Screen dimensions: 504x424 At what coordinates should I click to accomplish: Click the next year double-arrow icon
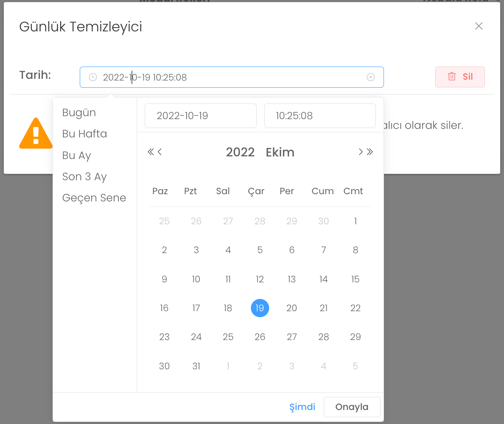pyautogui.click(x=370, y=152)
